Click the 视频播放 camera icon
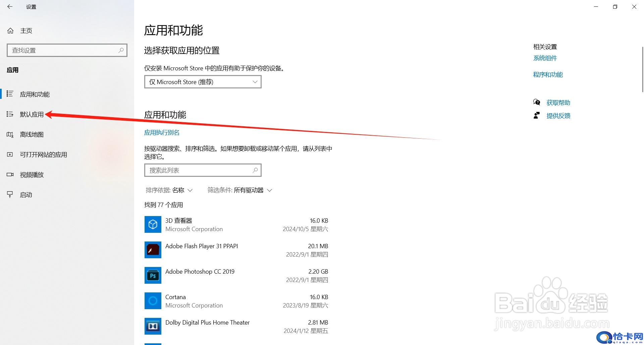The width and height of the screenshot is (644, 345). (10, 175)
